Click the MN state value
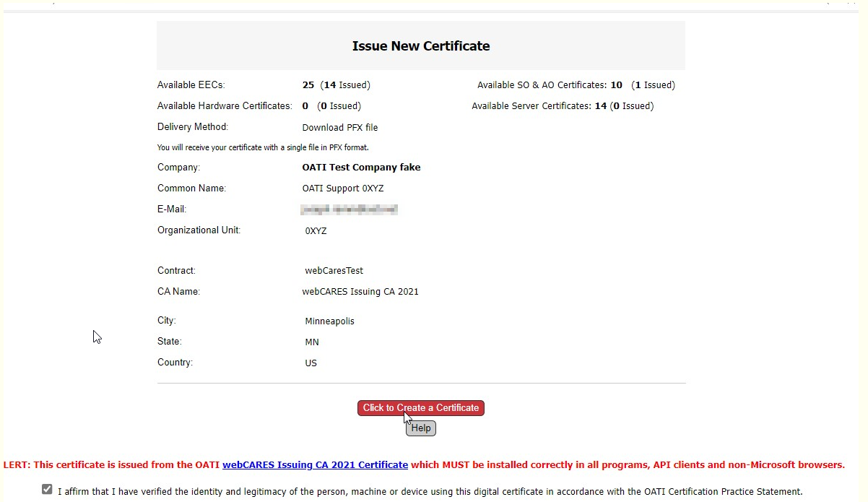Viewport: 868px width, 502px height. (x=311, y=342)
